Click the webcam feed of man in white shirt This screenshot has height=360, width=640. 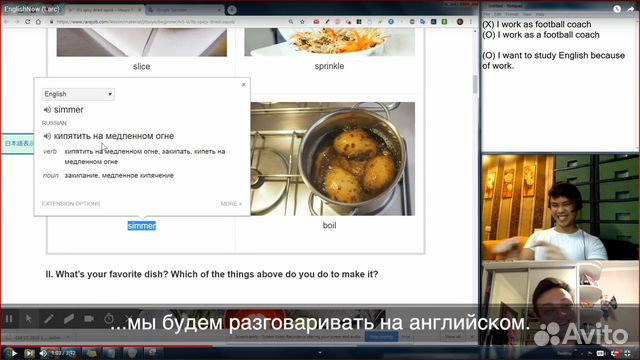click(x=560, y=207)
